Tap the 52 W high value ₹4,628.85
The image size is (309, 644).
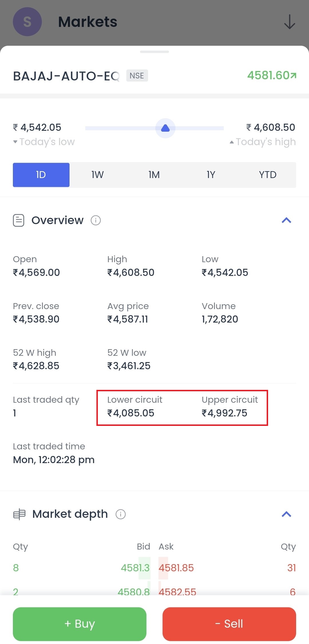(36, 366)
